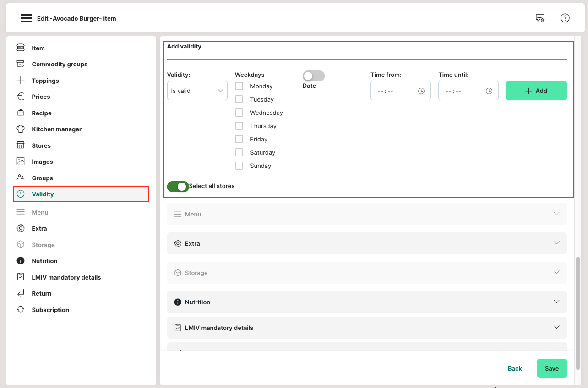Expand the Nutrition section chevron

[x=556, y=302]
